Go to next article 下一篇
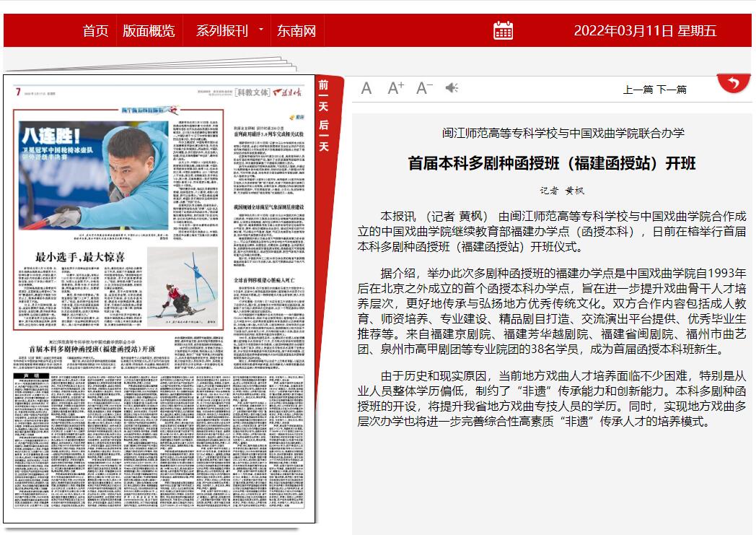This screenshot has width=756, height=535. click(x=672, y=90)
